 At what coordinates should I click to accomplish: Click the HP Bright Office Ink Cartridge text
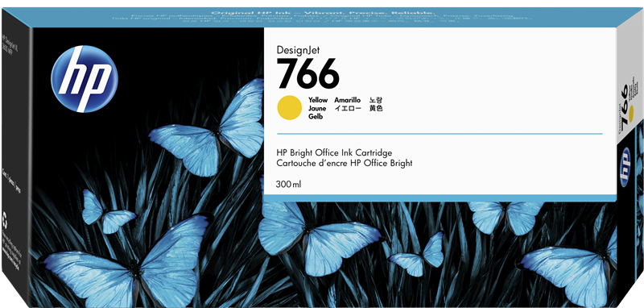tap(334, 153)
